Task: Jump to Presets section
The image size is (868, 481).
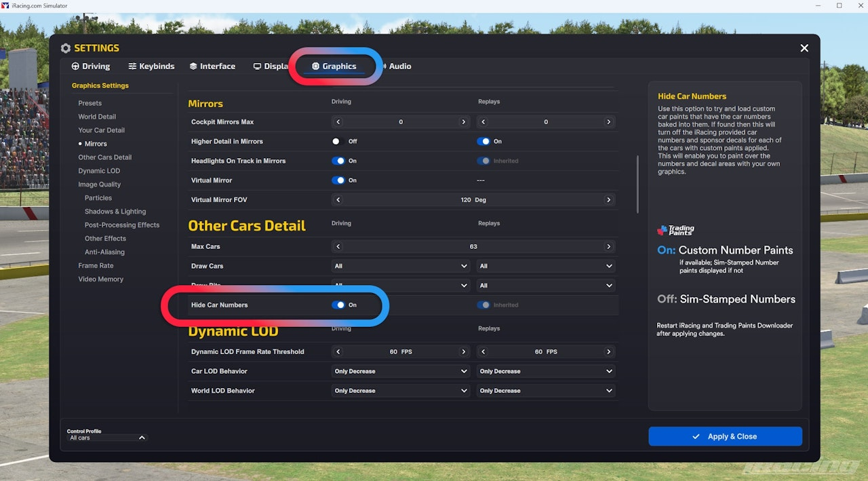Action: point(90,103)
